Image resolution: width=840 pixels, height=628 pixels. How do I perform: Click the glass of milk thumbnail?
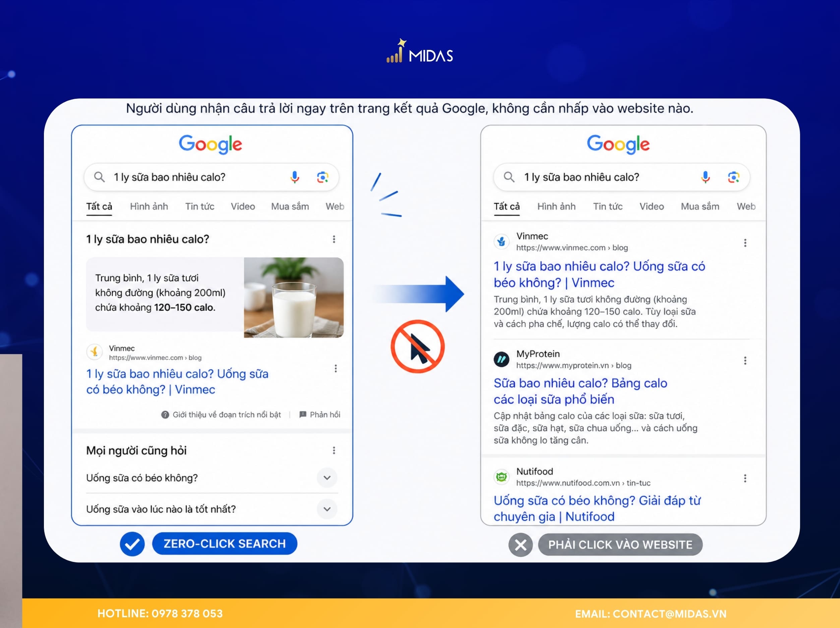(x=294, y=297)
